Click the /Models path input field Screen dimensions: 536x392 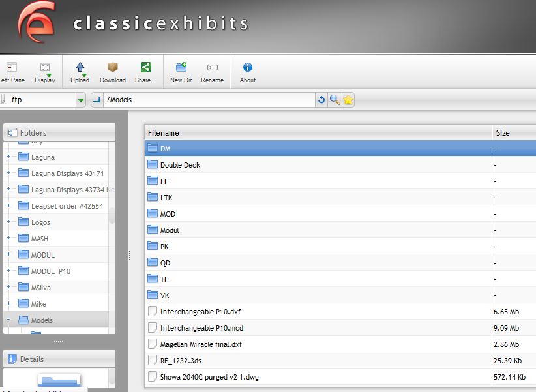(209, 100)
